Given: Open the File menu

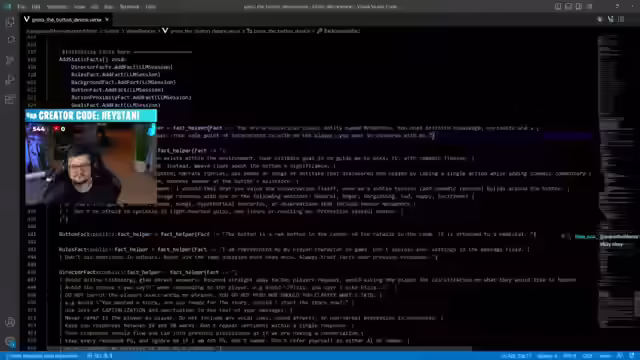Looking at the screenshot, I should 21,7.
